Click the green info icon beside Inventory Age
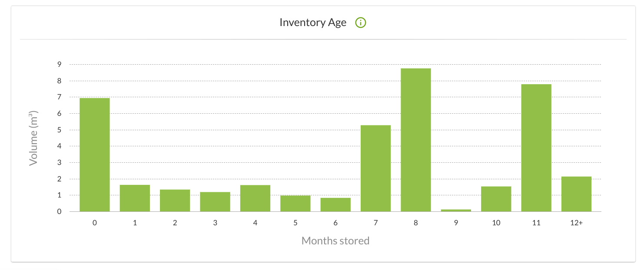 click(361, 23)
